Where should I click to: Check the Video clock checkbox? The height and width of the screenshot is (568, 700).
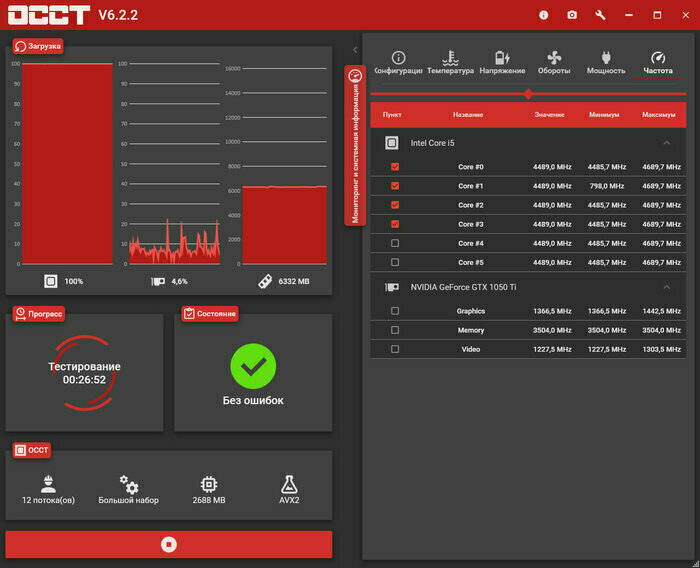(x=395, y=349)
